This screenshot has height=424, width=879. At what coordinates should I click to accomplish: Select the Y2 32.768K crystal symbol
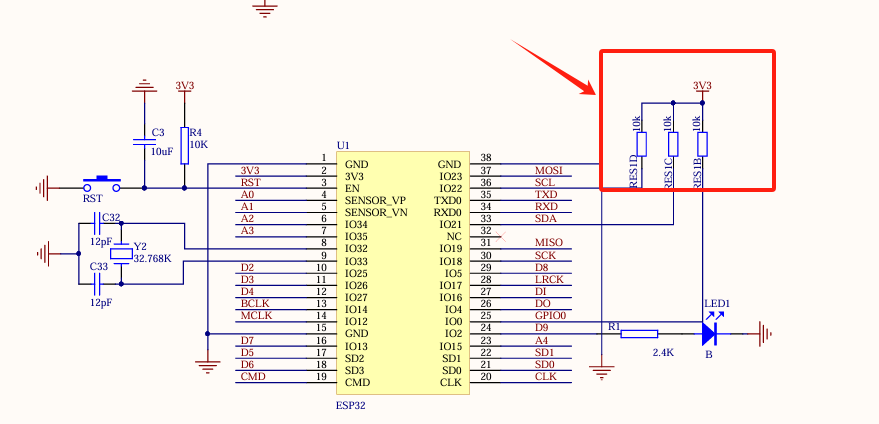[x=122, y=252]
